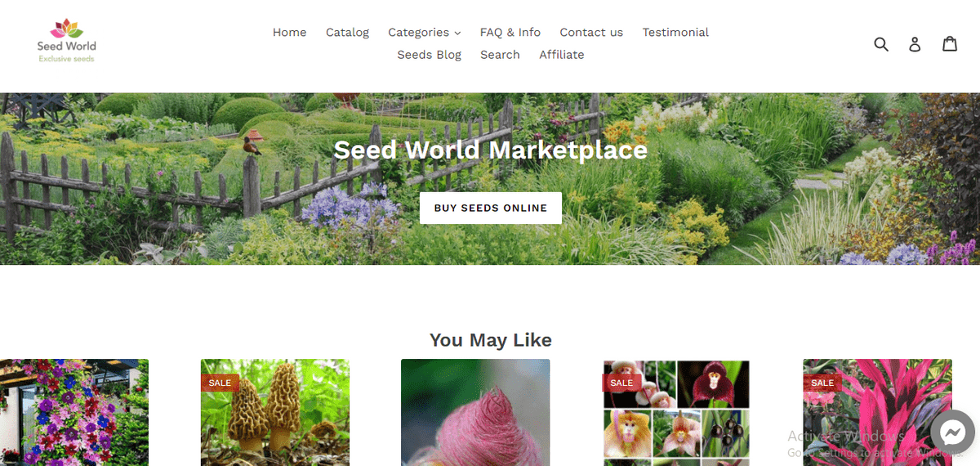Click the SALE badge on monkey orchids
This screenshot has width=980, height=466.
621,383
